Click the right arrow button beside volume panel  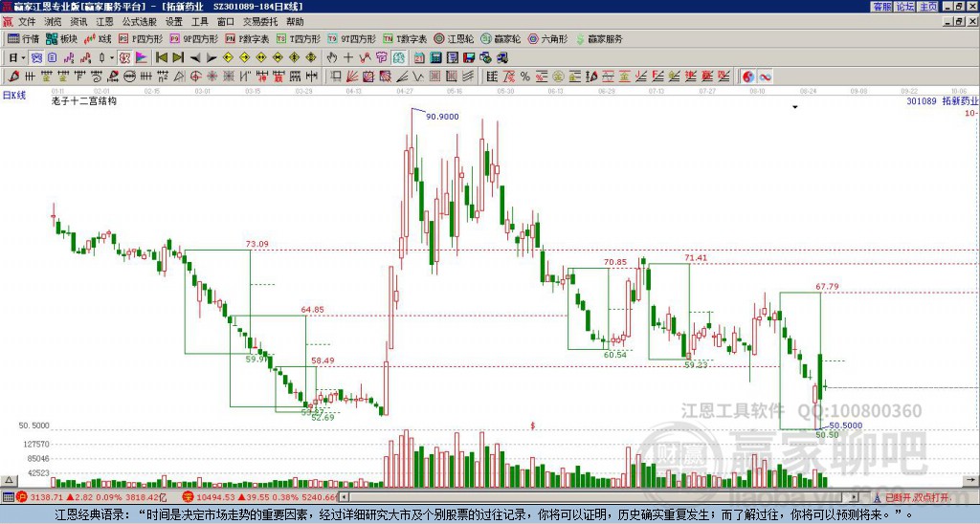(x=971, y=480)
